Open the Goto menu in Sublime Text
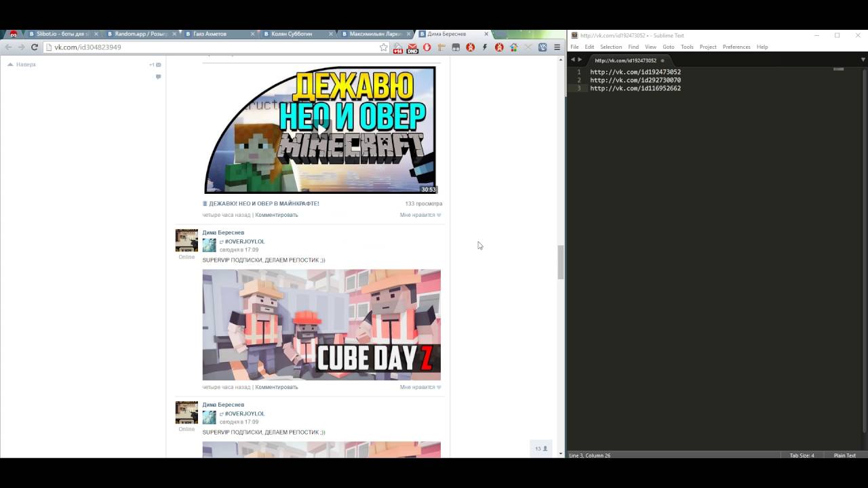This screenshot has height=488, width=868. tap(669, 47)
